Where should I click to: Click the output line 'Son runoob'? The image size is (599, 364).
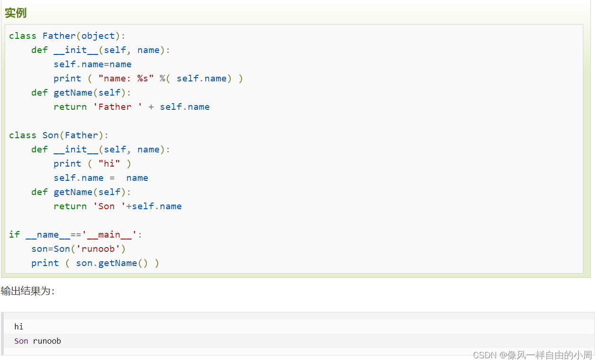pos(37,341)
